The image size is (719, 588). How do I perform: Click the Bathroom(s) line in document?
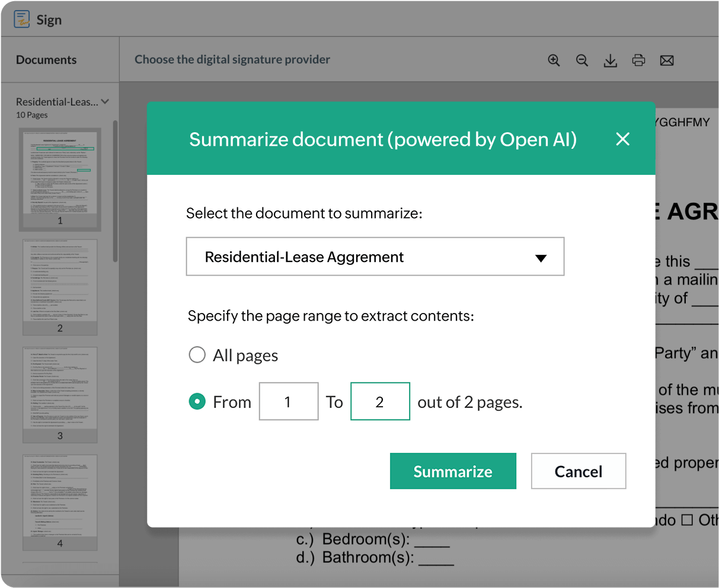tap(375, 558)
